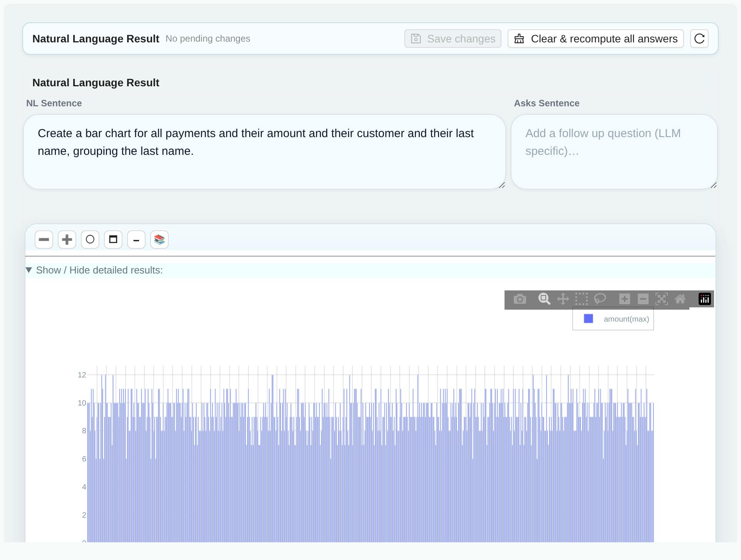The image size is (741, 560).
Task: Select the Zoom magnifier tool in chart modebar
Action: tap(544, 299)
